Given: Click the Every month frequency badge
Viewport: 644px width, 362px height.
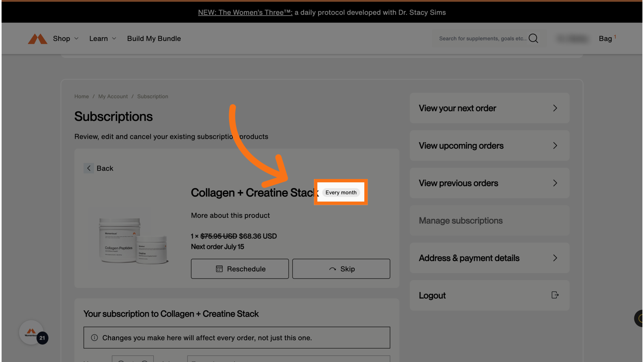Looking at the screenshot, I should 341,192.
